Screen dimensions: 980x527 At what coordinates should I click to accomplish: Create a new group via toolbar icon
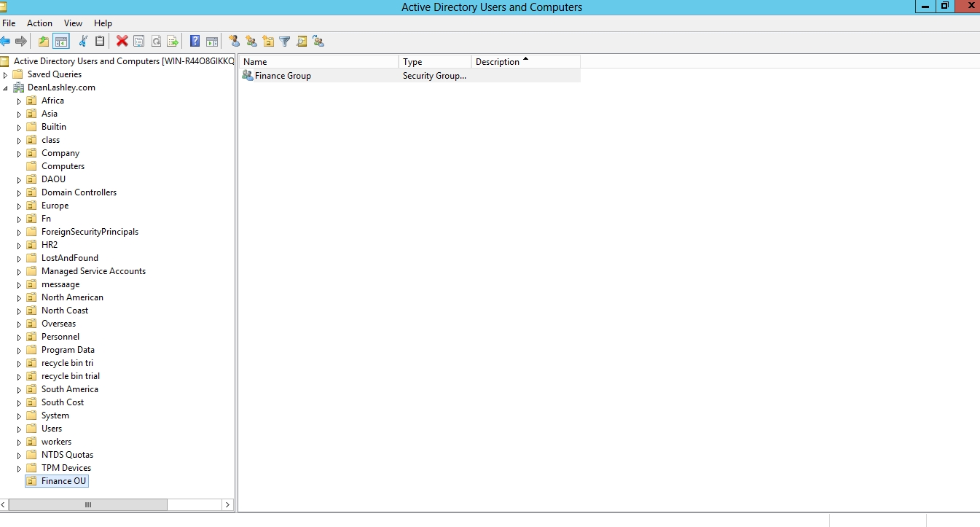pos(251,42)
